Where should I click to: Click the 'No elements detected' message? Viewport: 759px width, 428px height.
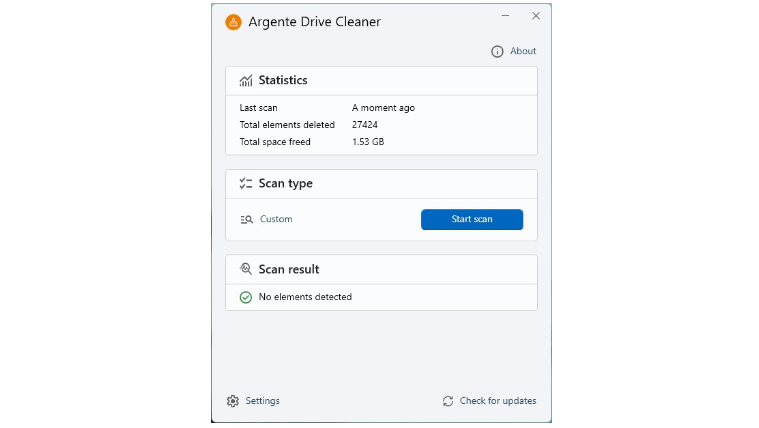click(305, 297)
